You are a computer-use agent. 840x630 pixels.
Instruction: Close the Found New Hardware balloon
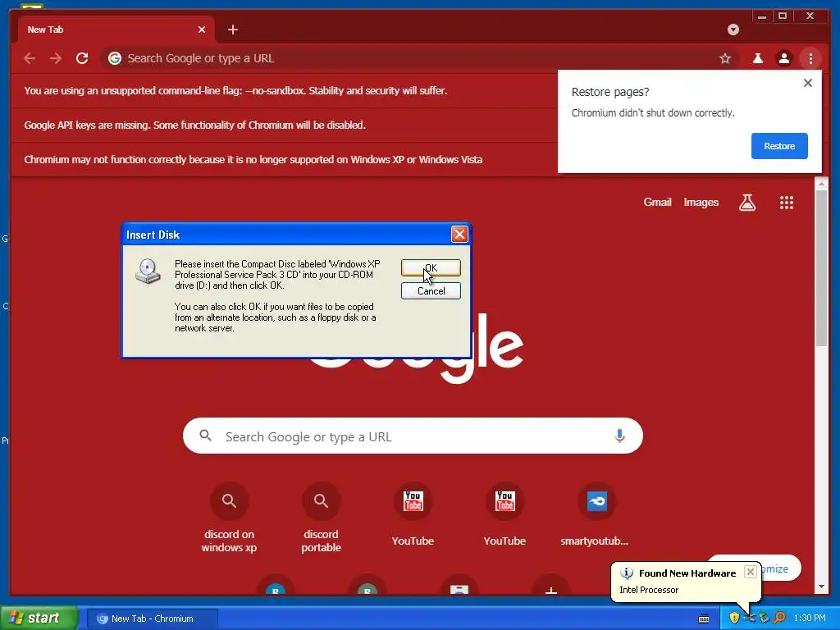coord(751,572)
